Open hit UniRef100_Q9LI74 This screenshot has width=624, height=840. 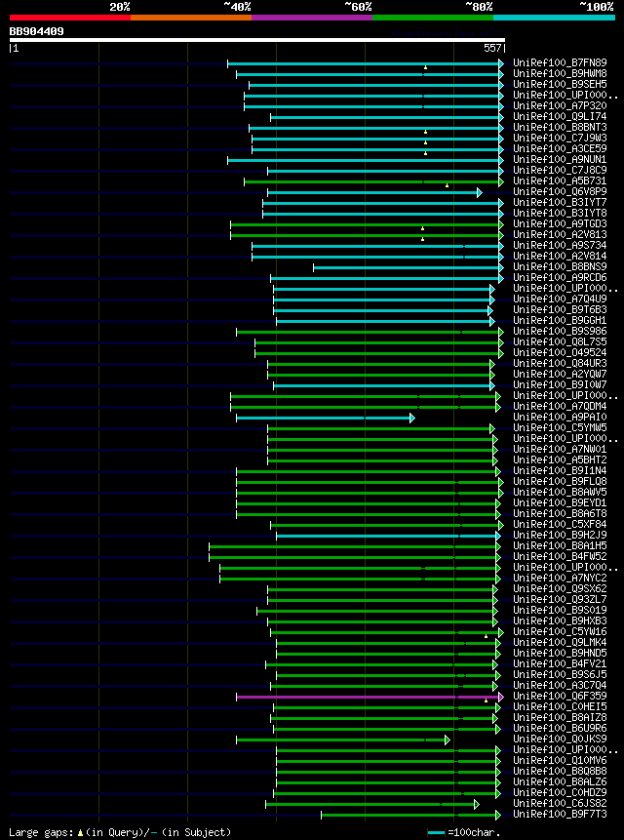coord(560,116)
